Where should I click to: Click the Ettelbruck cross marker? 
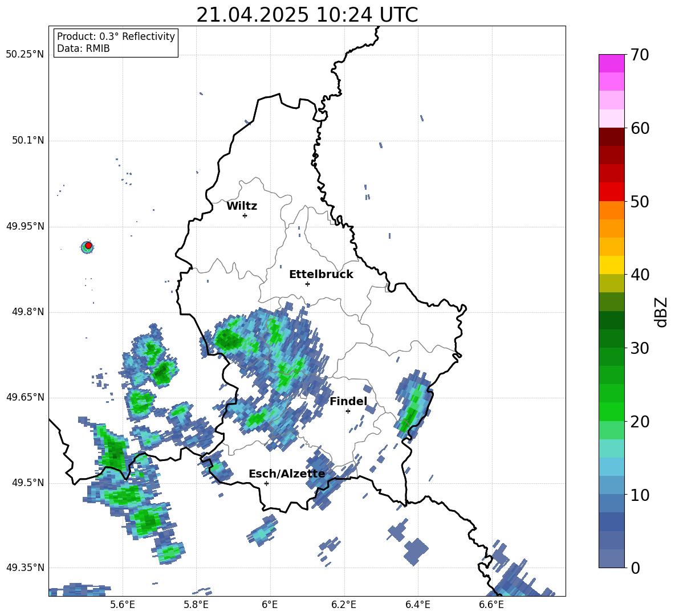coord(307,284)
